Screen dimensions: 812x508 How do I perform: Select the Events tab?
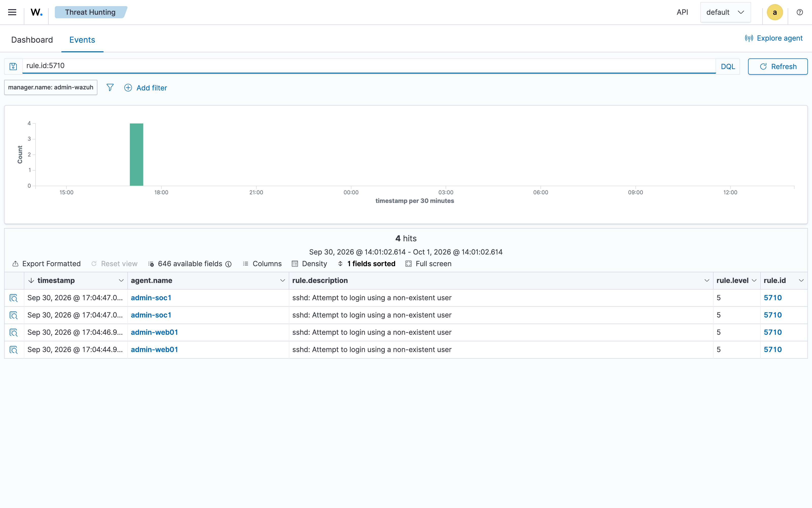tap(82, 40)
